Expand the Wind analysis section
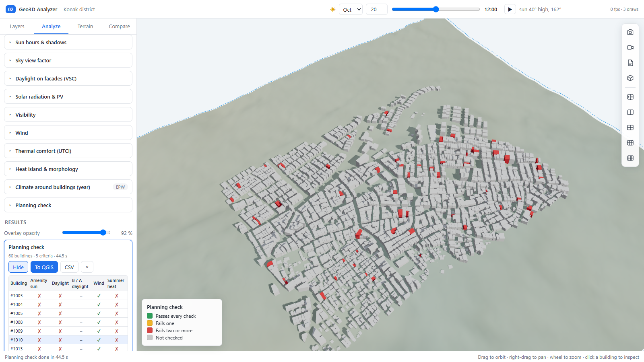Image resolution: width=644 pixels, height=362 pixels. (x=68, y=133)
